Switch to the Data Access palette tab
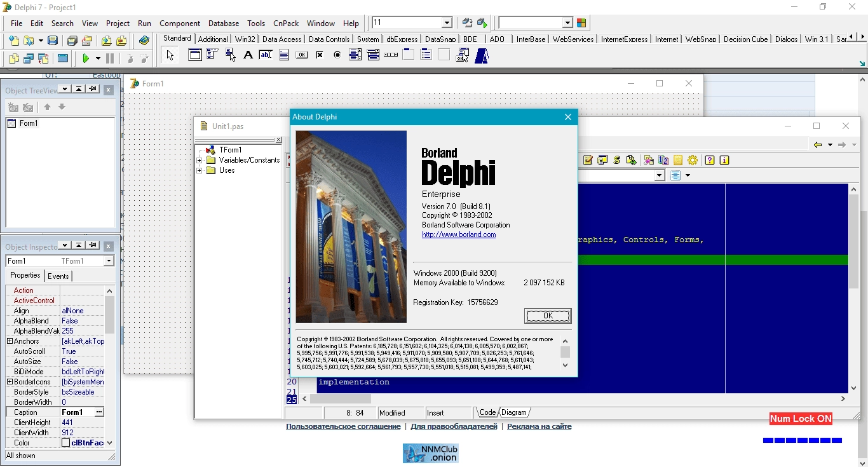This screenshot has height=467, width=868. 281,39
